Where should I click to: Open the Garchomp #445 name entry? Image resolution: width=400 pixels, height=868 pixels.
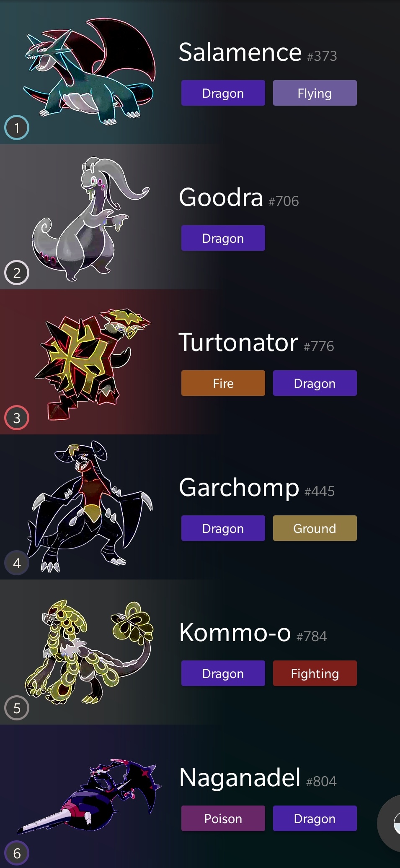tap(257, 488)
